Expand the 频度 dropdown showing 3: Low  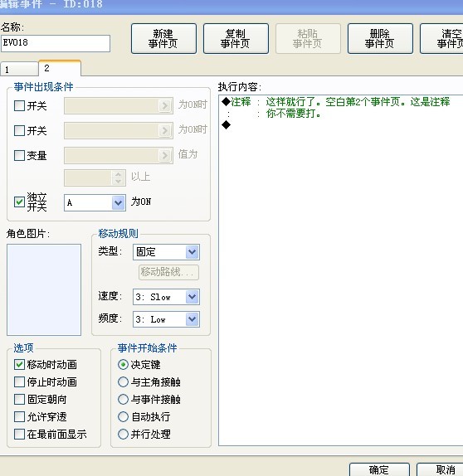(166, 319)
